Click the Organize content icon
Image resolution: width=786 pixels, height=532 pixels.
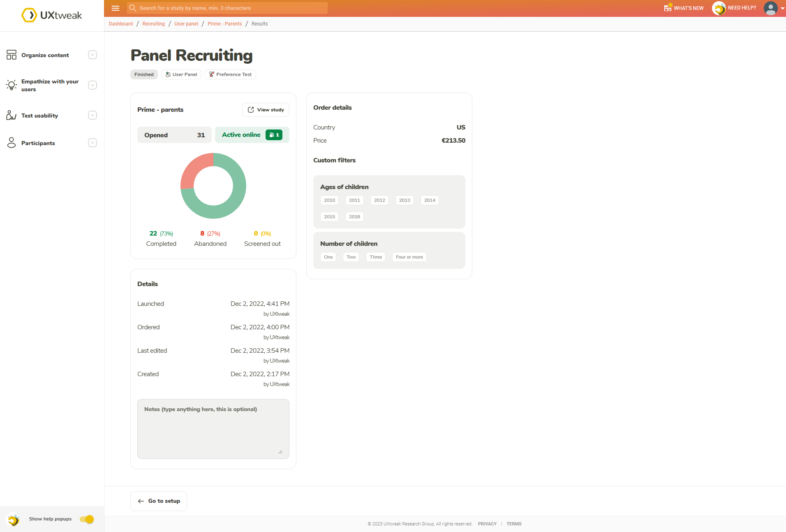point(12,55)
